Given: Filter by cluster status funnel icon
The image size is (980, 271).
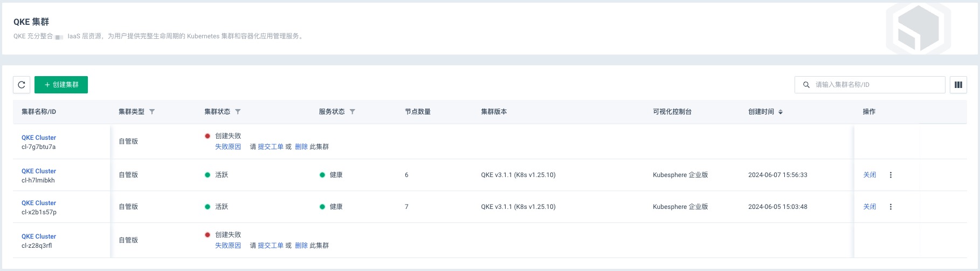Looking at the screenshot, I should [x=238, y=112].
